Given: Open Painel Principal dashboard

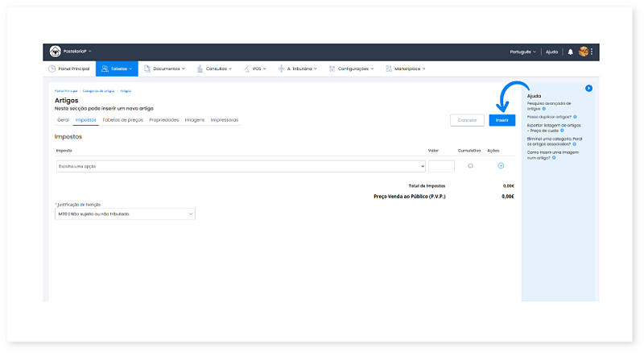Looking at the screenshot, I should point(68,69).
